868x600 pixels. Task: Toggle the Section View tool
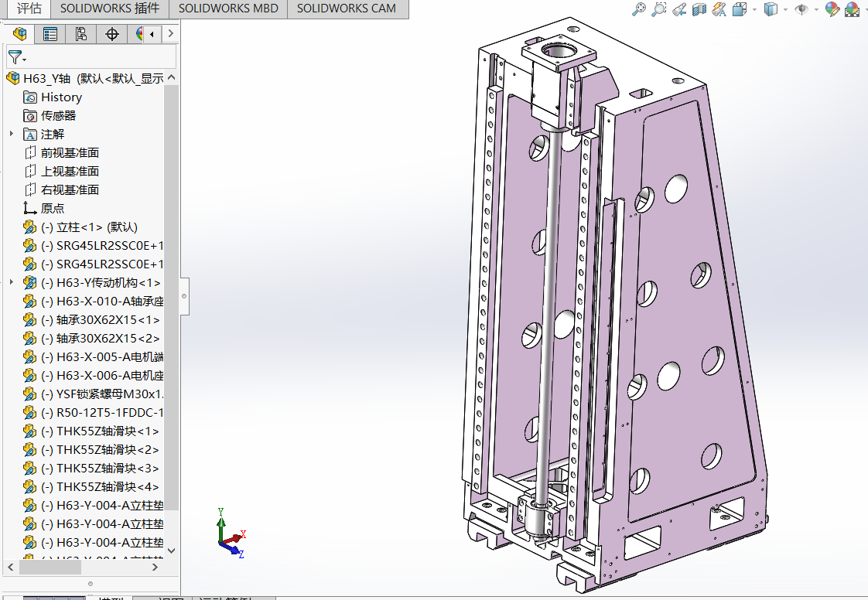699,9
